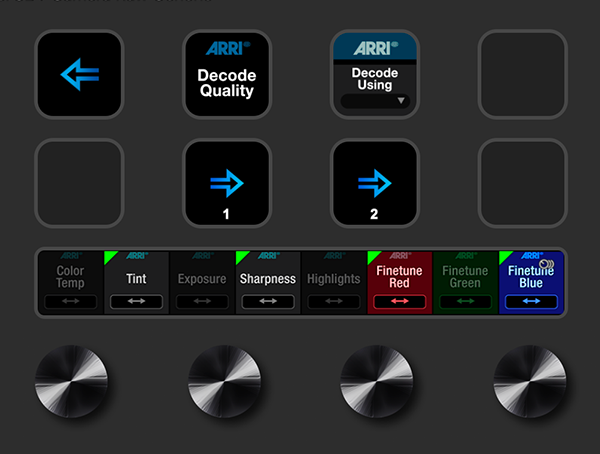Select the Exposure dial control
Image resolution: width=600 pixels, height=454 pixels.
202,283
